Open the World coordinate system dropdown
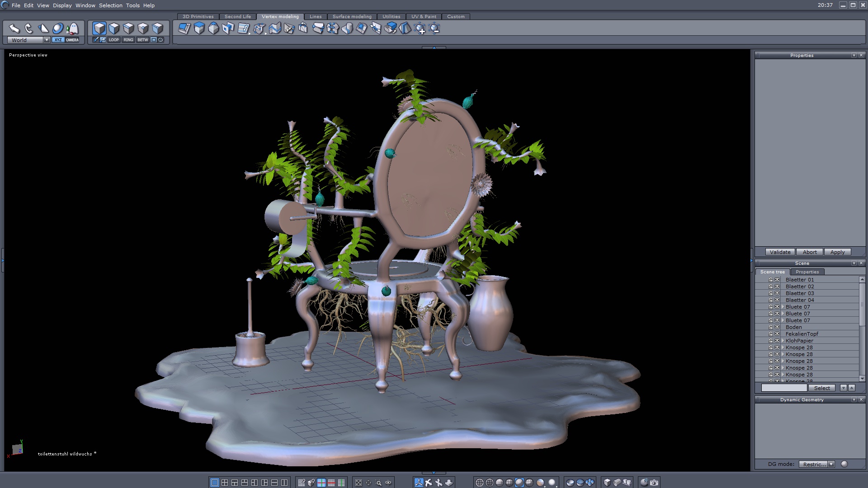The width and height of the screenshot is (868, 488). click(x=47, y=40)
